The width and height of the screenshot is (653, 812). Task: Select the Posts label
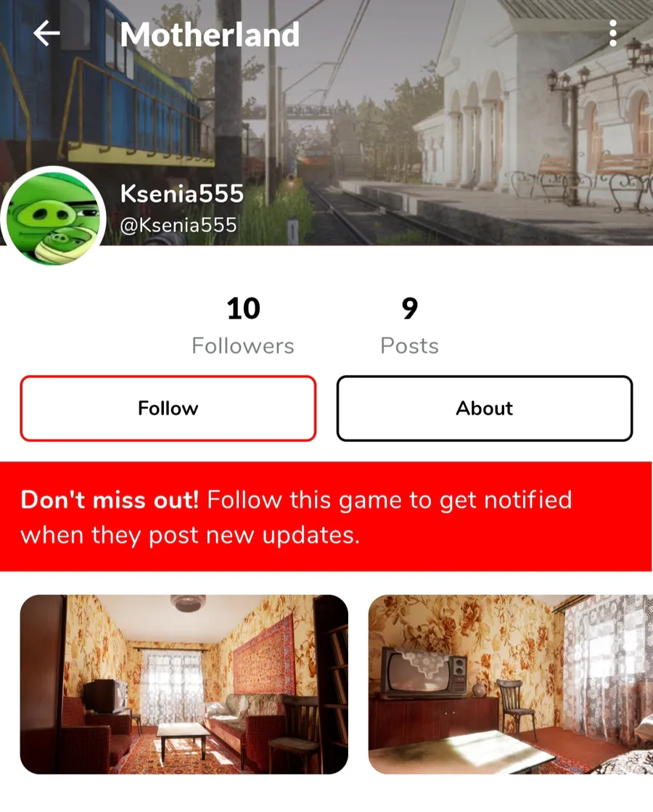coord(410,346)
